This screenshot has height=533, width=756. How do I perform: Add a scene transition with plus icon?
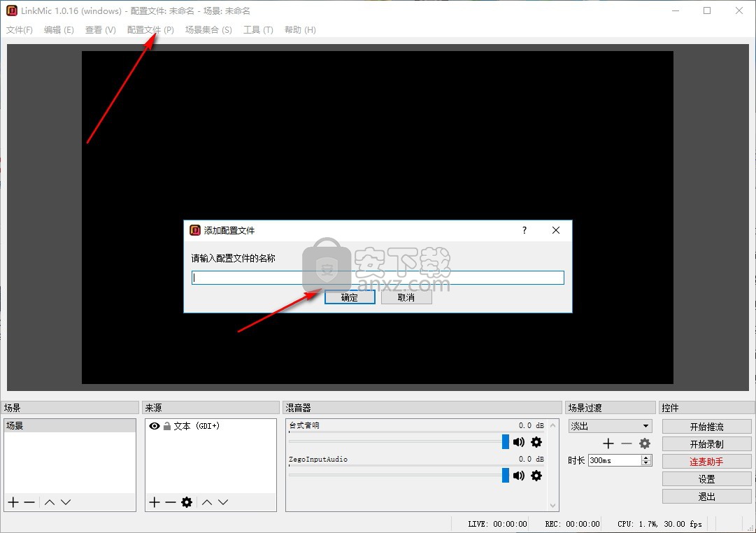(x=608, y=443)
